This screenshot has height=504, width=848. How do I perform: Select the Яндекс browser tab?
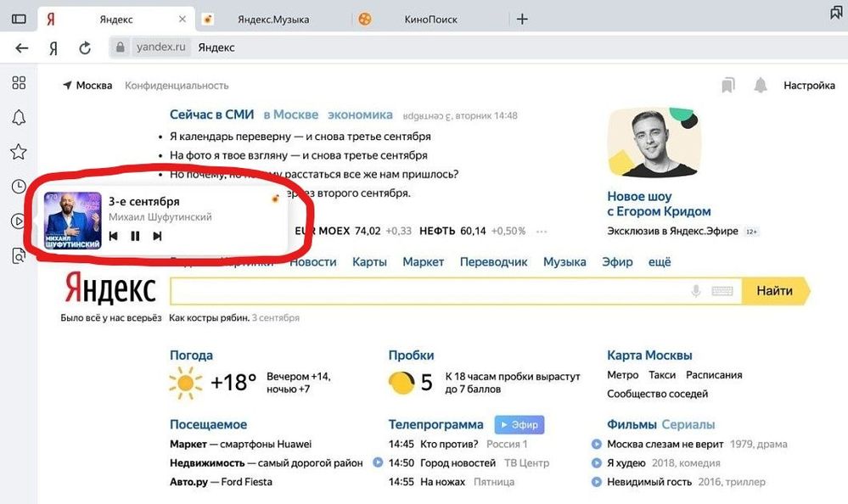(115, 20)
